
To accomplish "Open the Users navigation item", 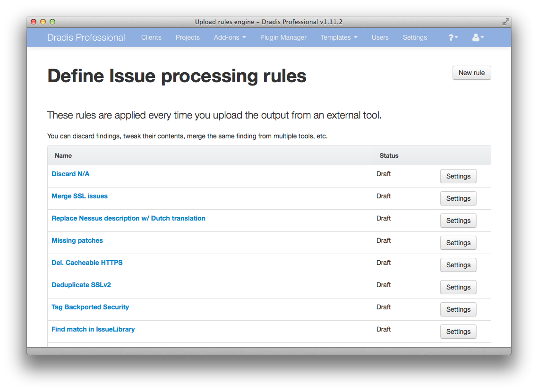I will tap(380, 37).
